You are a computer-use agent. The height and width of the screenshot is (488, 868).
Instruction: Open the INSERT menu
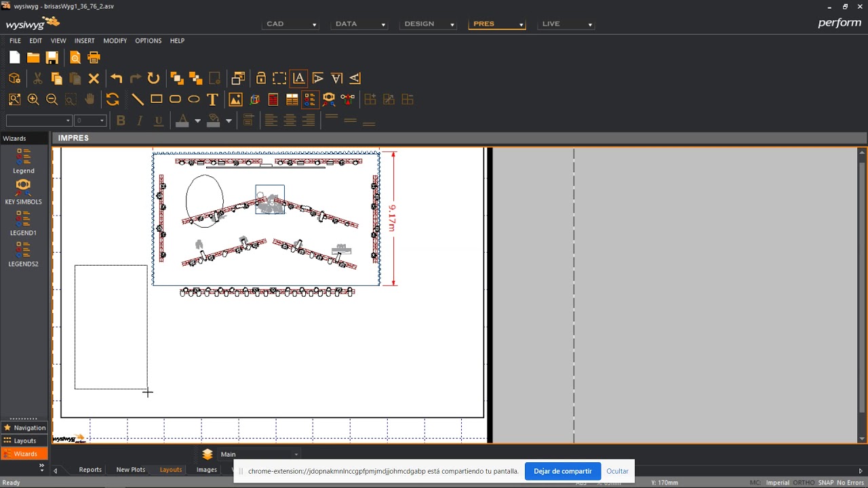84,41
